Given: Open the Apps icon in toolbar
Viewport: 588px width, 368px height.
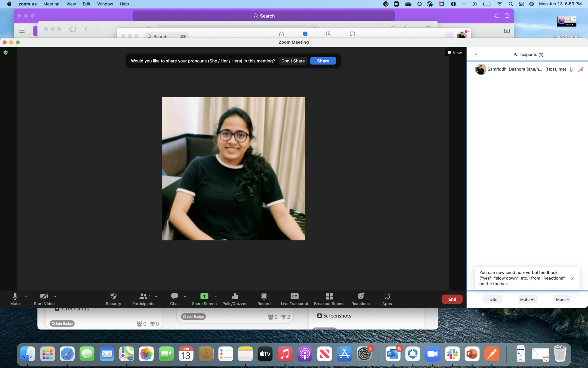Looking at the screenshot, I should 387,296.
